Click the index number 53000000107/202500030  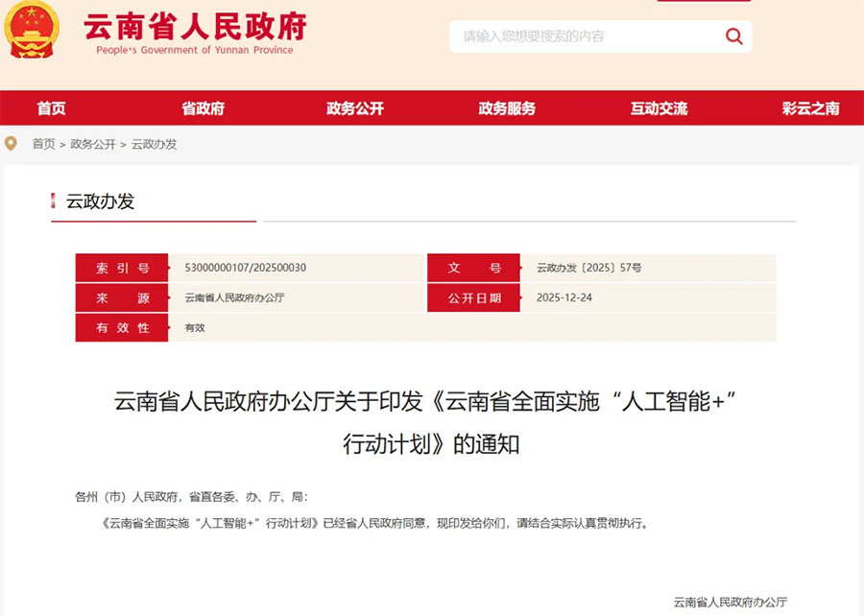point(245,268)
